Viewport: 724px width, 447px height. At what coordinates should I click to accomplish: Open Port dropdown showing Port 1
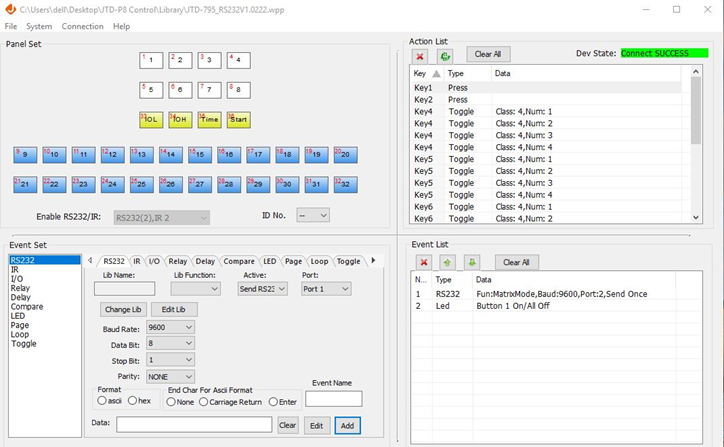pyautogui.click(x=326, y=289)
